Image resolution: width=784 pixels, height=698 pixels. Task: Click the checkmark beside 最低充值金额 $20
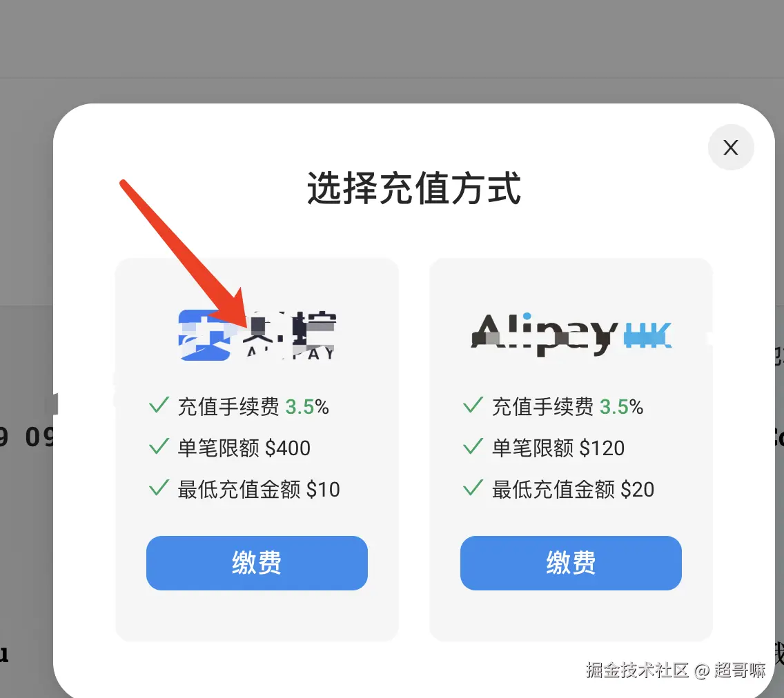[x=473, y=488]
